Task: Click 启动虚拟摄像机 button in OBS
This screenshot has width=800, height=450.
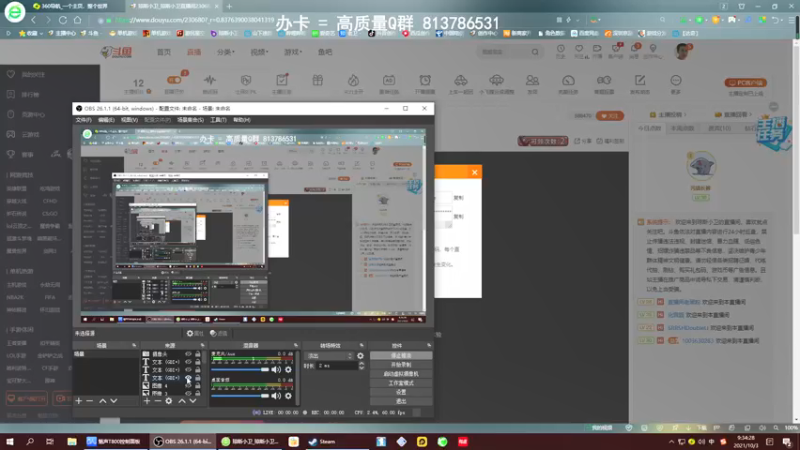Action: tap(401, 374)
